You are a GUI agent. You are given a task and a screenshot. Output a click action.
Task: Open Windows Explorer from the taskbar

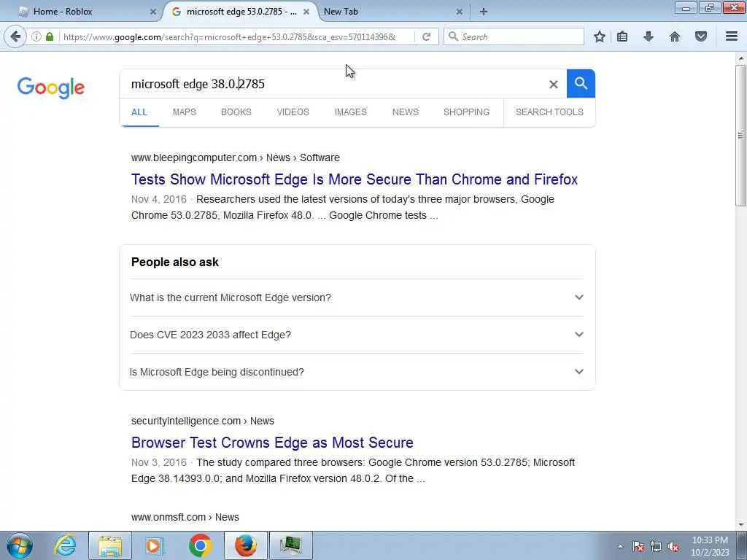pos(110,545)
